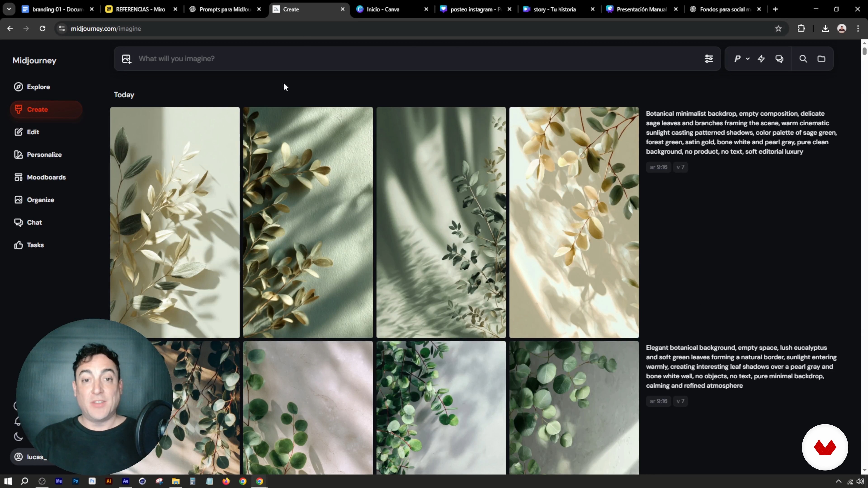Open Photoshop from the taskbar
The width and height of the screenshot is (868, 488).
point(75,481)
